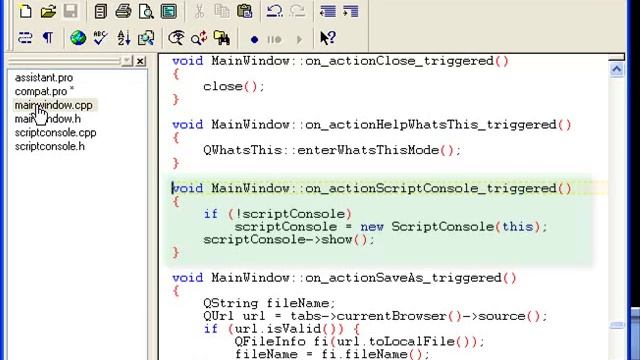Click on_actionHelpWhatsThis_triggered function name
This screenshot has width=640, height=360.
pos(431,125)
